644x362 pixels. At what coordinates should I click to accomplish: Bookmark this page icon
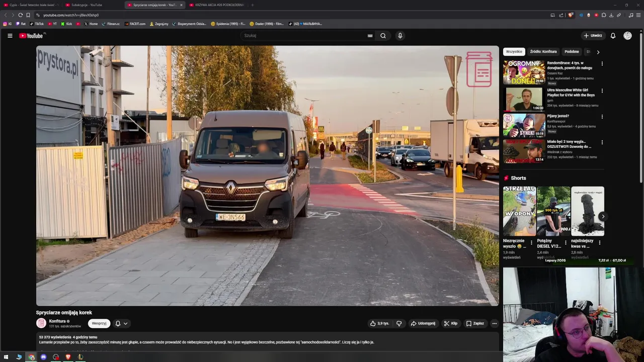click(28, 15)
